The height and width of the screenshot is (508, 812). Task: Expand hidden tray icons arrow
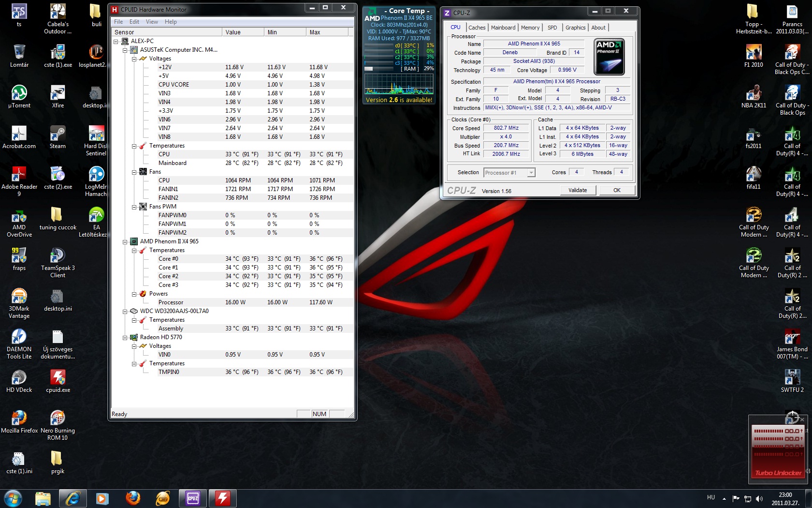(724, 498)
